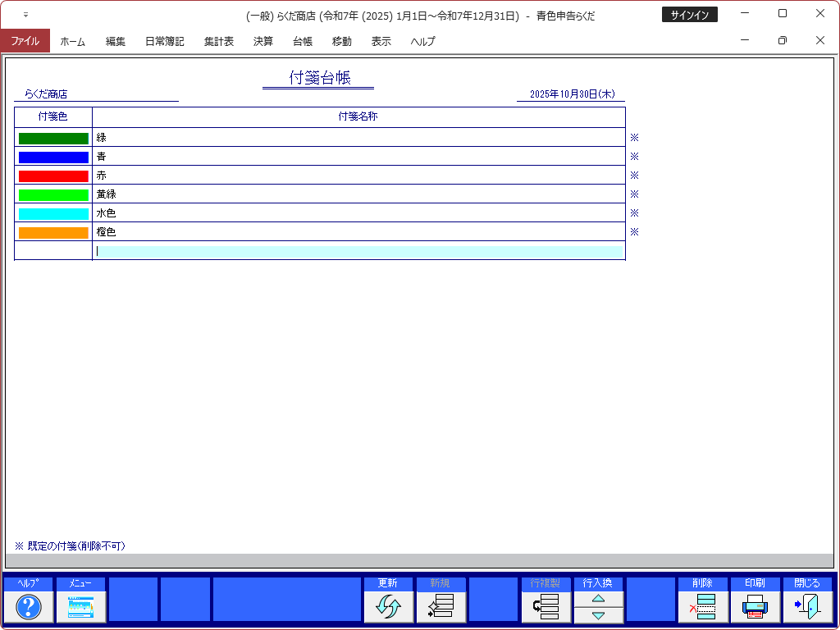Select the red 赤 color swatch
Screen dimensions: 840x630
tap(53, 176)
